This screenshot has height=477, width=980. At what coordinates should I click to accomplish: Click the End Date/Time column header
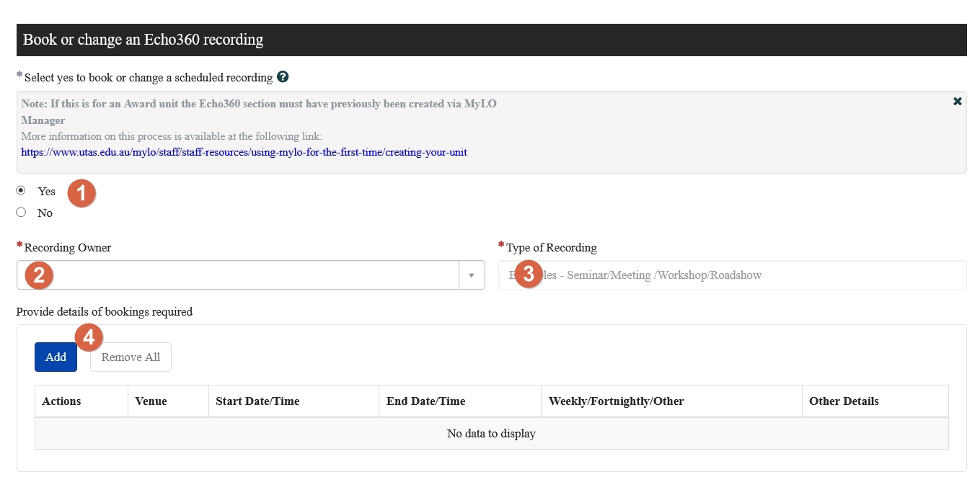pyautogui.click(x=460, y=401)
